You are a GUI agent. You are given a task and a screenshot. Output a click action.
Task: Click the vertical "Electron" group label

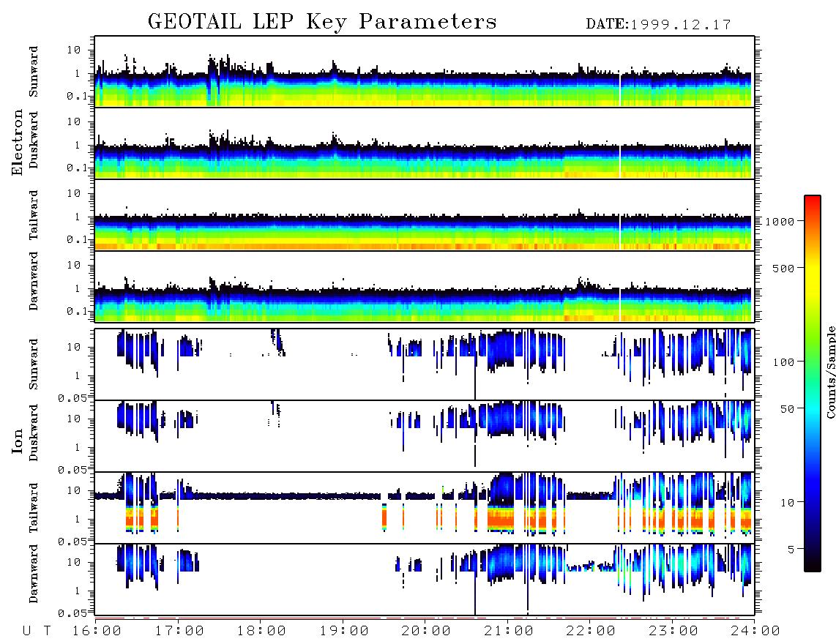pyautogui.click(x=18, y=142)
